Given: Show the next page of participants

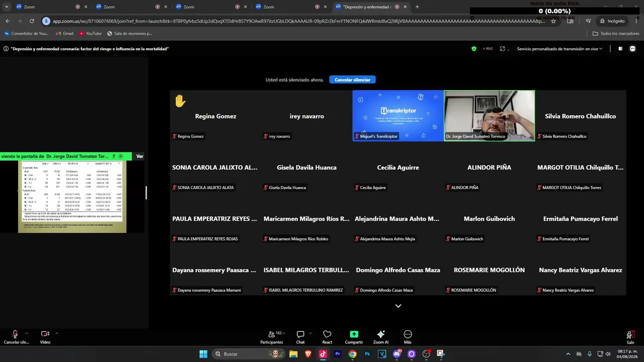Looking at the screenshot, I should tap(398, 306).
